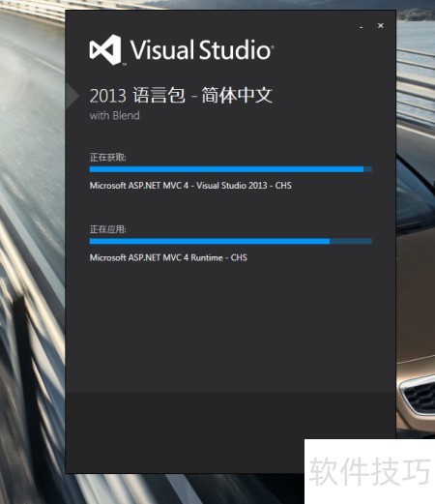Click the "with Blend" subtitle text
Screen dimensions: 435x504
click(114, 115)
